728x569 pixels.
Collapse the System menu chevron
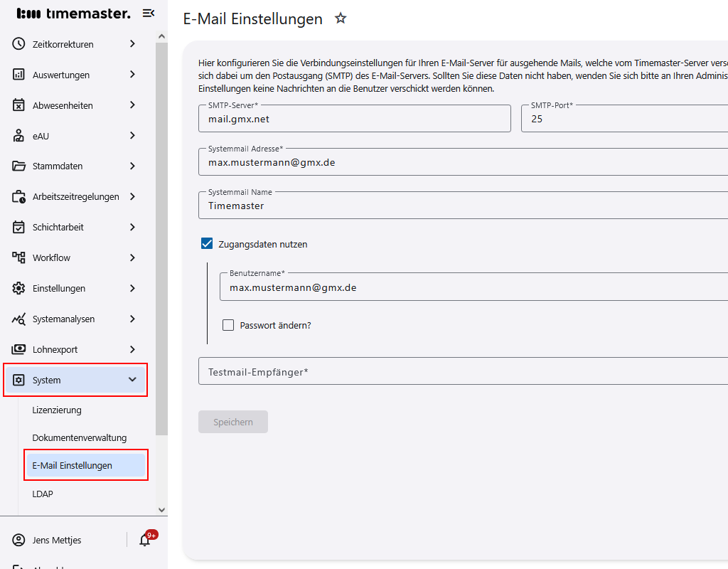[x=133, y=380]
